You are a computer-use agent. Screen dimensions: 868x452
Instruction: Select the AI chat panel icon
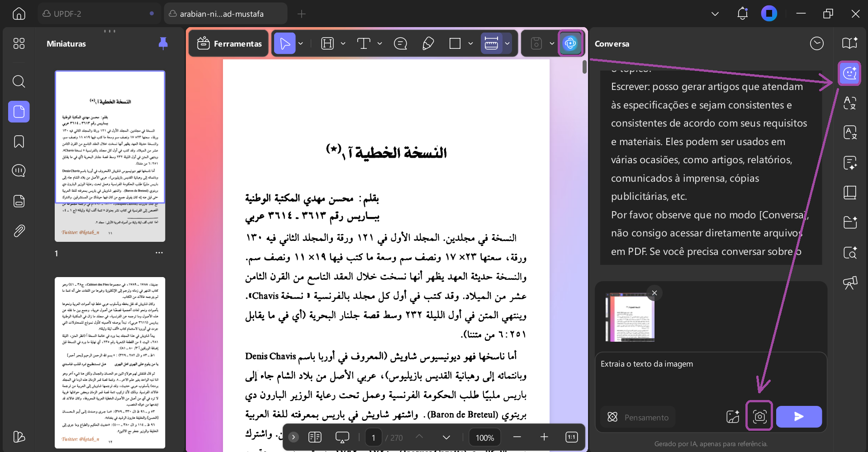849,73
